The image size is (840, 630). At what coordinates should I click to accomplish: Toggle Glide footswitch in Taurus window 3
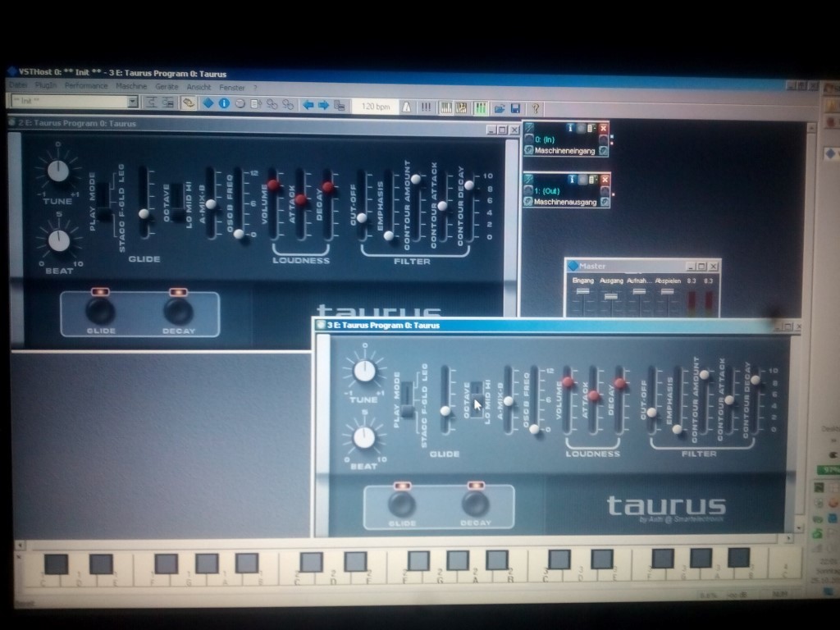coord(402,504)
